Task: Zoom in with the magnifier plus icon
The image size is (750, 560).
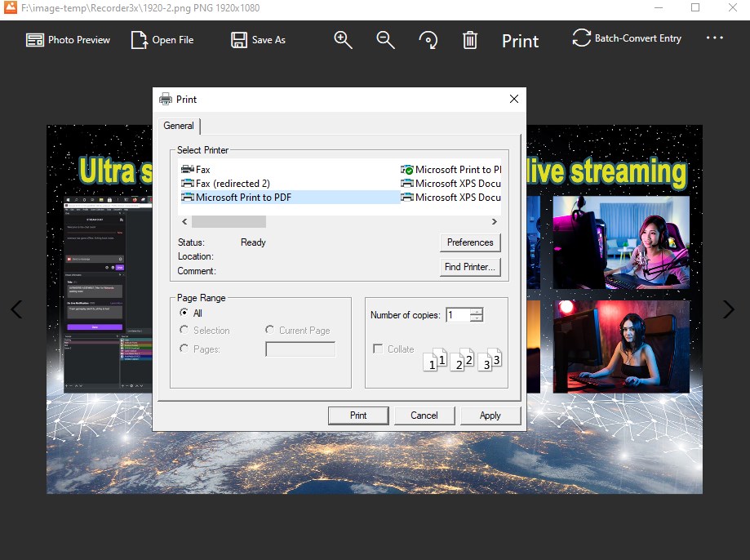Action: [343, 40]
